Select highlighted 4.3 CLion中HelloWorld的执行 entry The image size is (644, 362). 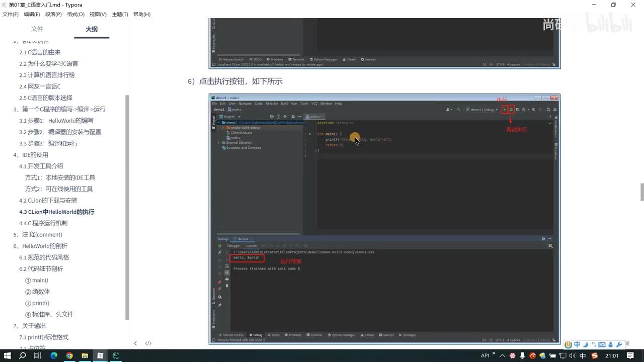(57, 212)
